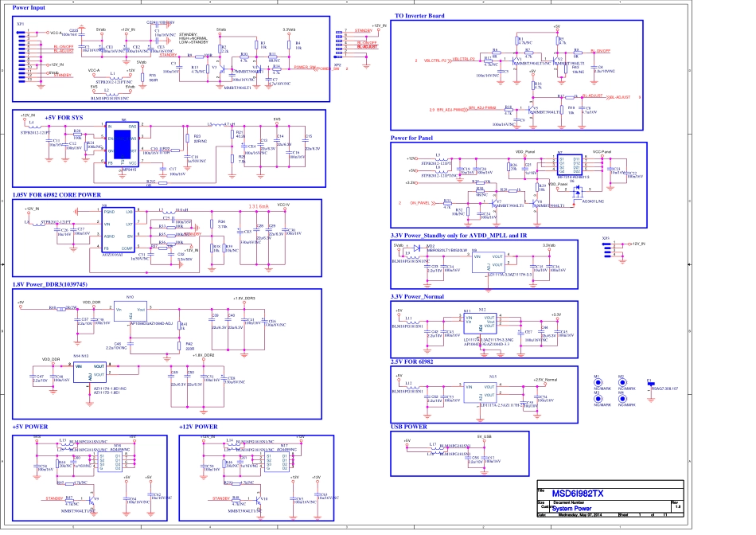756x535 pixels.
Task: Click the "TO Inverter Board" section title
Action: tap(419, 16)
